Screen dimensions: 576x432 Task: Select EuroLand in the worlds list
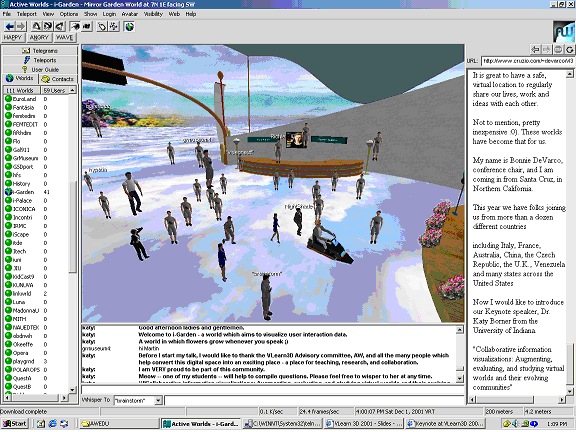(36, 99)
